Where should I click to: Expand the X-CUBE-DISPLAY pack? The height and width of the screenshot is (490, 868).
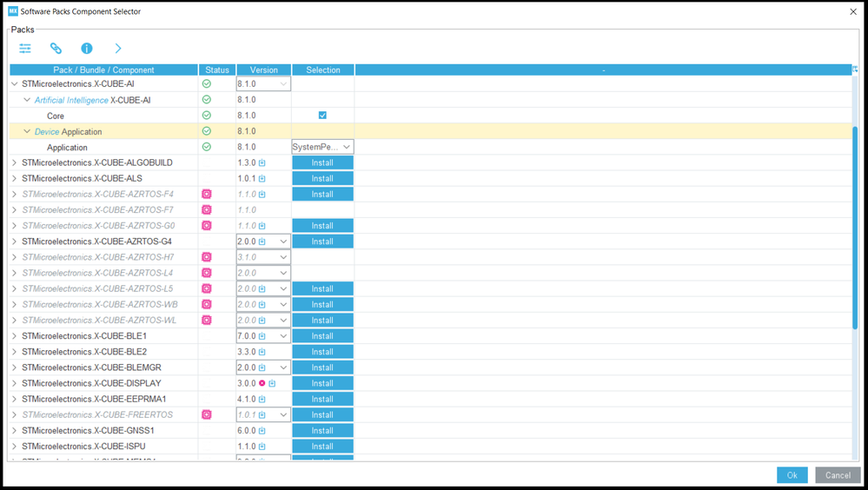(15, 383)
